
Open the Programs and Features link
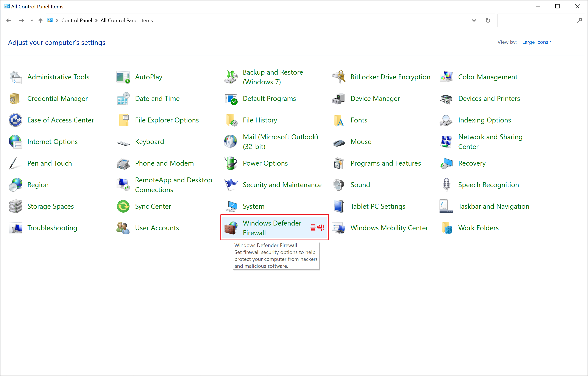click(385, 163)
